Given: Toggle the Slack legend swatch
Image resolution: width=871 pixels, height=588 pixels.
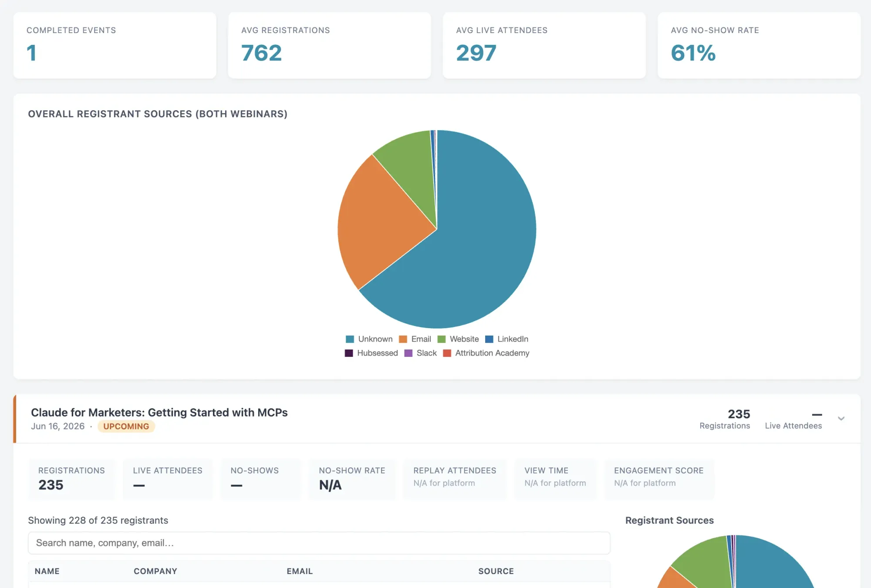Looking at the screenshot, I should tap(408, 353).
